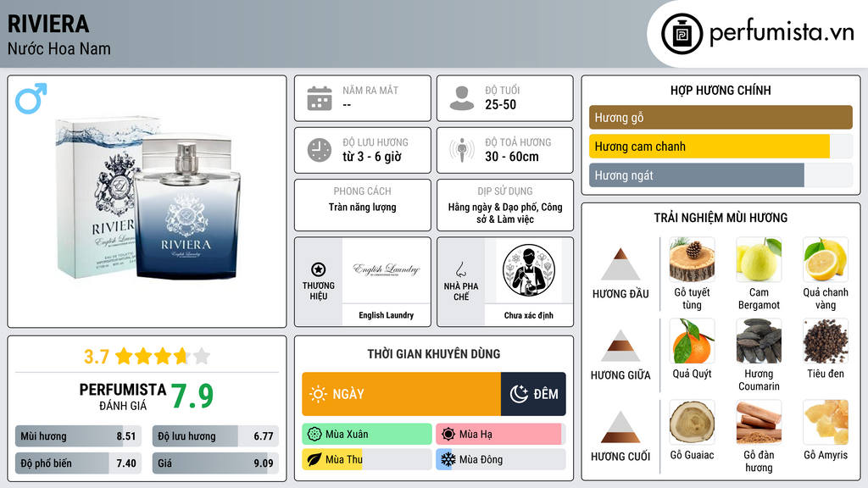
Task: Click the Độ phổ biến 7.40 score bar
Action: (78, 463)
